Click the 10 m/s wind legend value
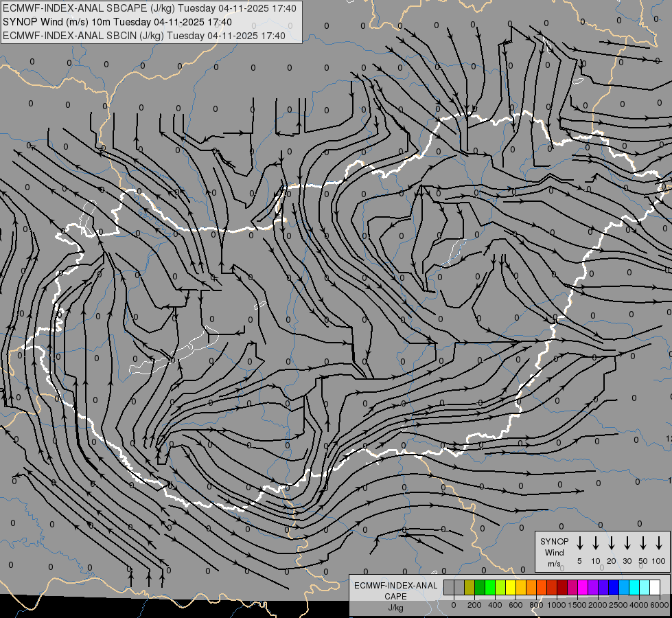 tap(596, 561)
